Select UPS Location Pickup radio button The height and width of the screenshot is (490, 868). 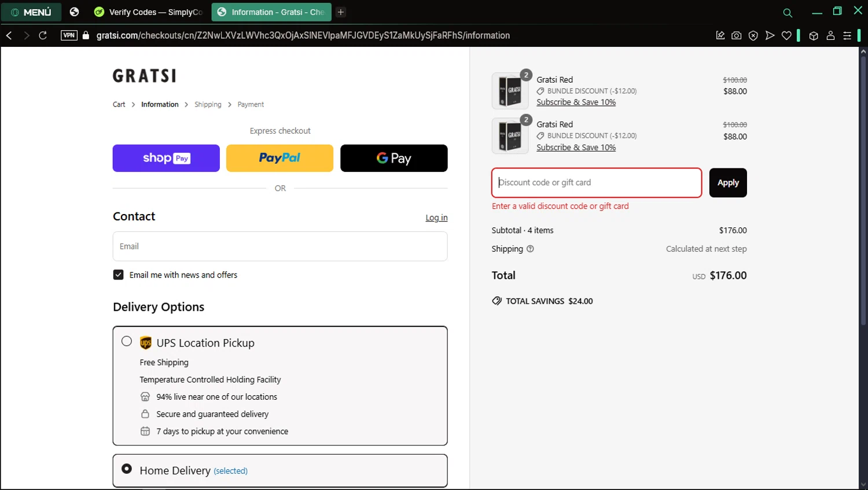127,341
